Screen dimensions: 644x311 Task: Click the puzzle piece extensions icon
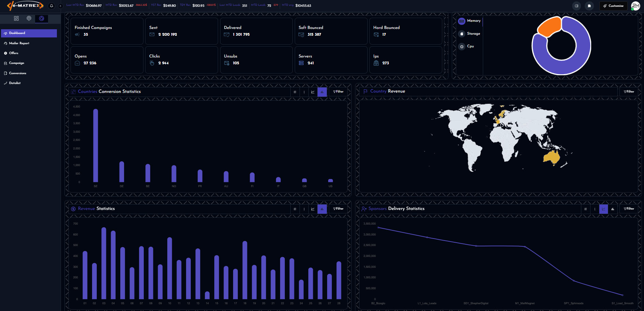point(589,6)
